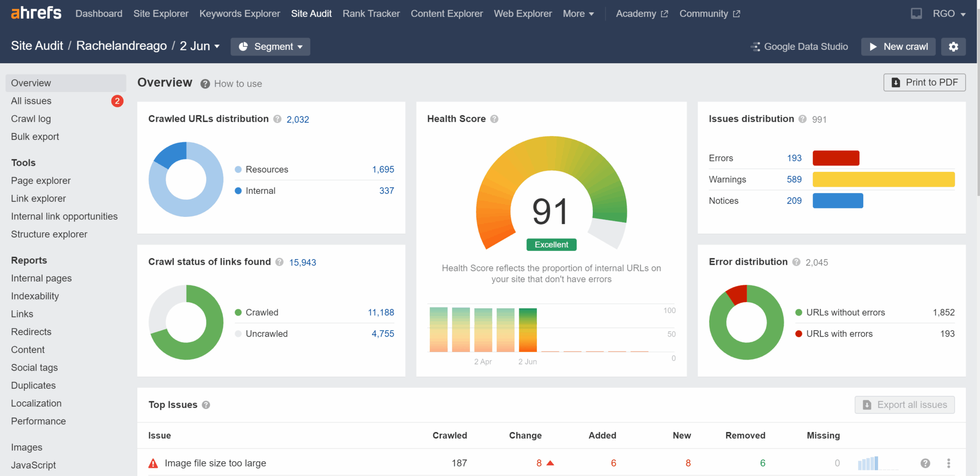Select All issues in sidebar
Viewport: 980px width, 476px height.
66,101
